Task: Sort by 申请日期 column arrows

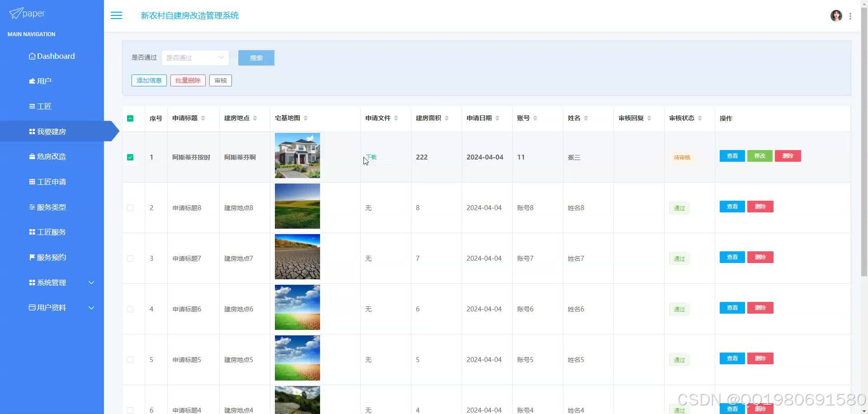Action: [x=497, y=118]
